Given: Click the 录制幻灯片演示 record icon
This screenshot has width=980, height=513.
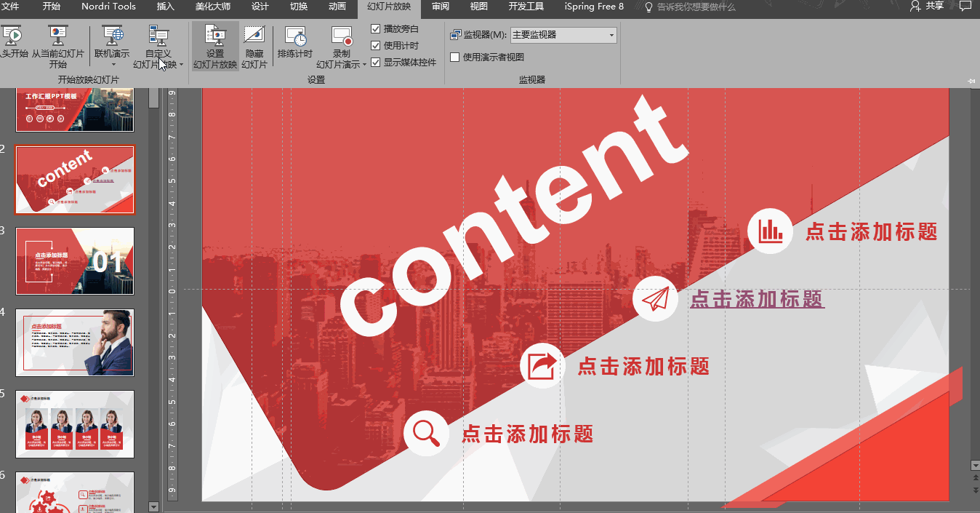Looking at the screenshot, I should click(342, 36).
